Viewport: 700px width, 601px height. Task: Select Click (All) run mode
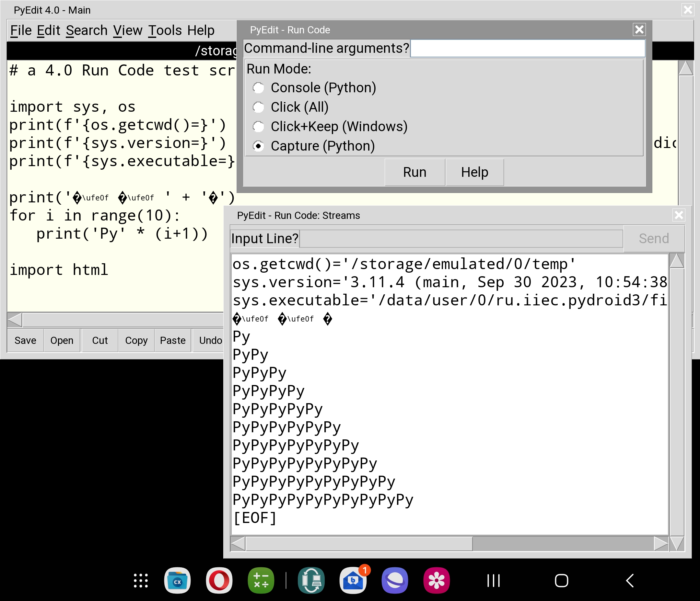291,108
